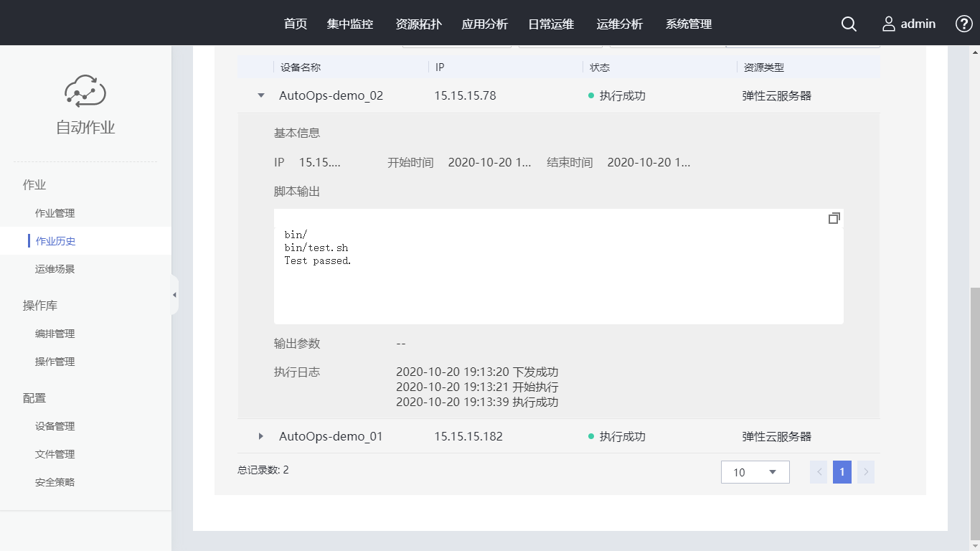Copy script output using the copy icon

click(x=834, y=218)
